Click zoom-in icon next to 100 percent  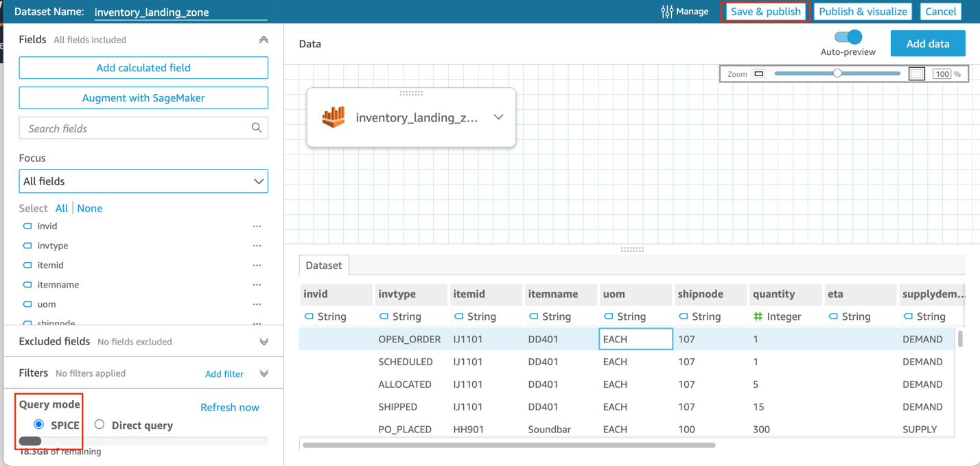click(x=917, y=73)
